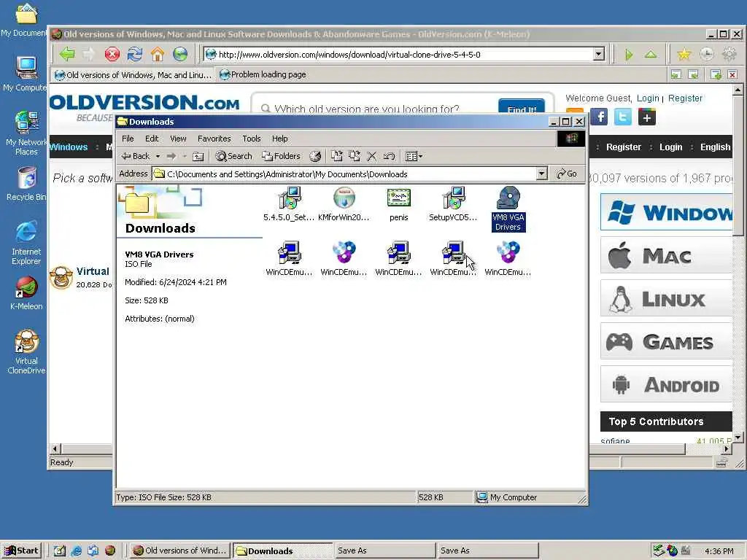Select the file named penis
The width and height of the screenshot is (747, 560).
pyautogui.click(x=399, y=204)
